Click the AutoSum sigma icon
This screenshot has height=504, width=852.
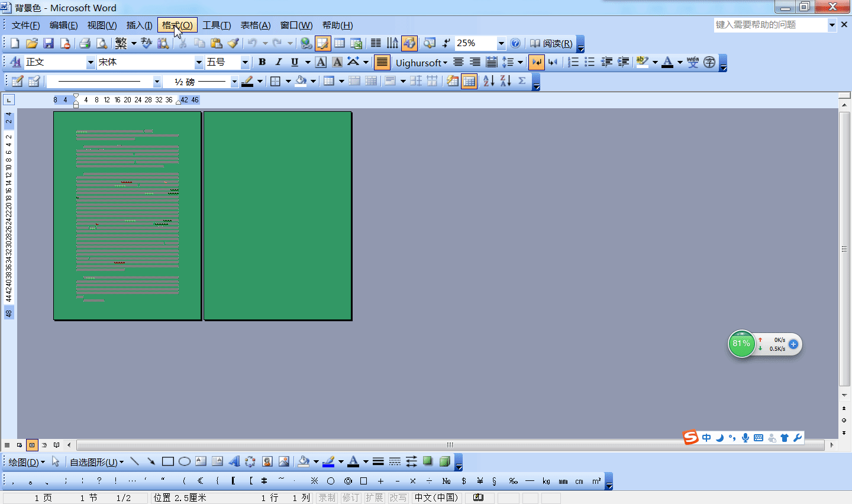pos(522,81)
